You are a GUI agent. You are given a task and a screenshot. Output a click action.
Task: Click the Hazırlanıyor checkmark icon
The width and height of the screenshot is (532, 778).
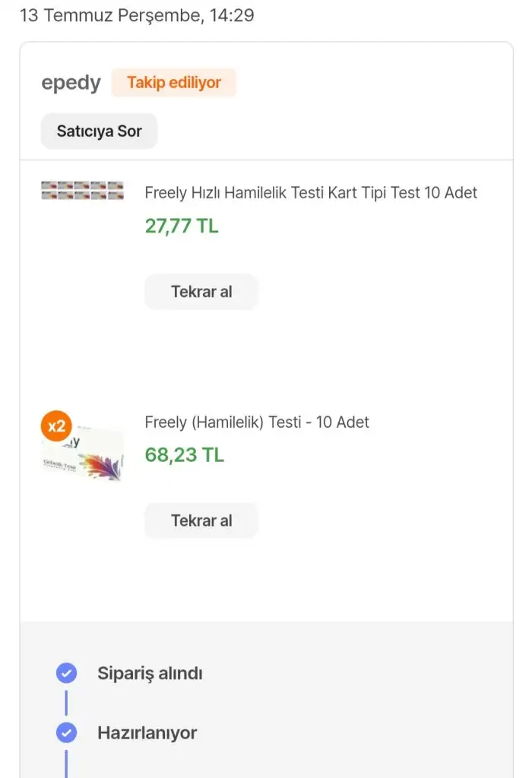[x=67, y=733]
